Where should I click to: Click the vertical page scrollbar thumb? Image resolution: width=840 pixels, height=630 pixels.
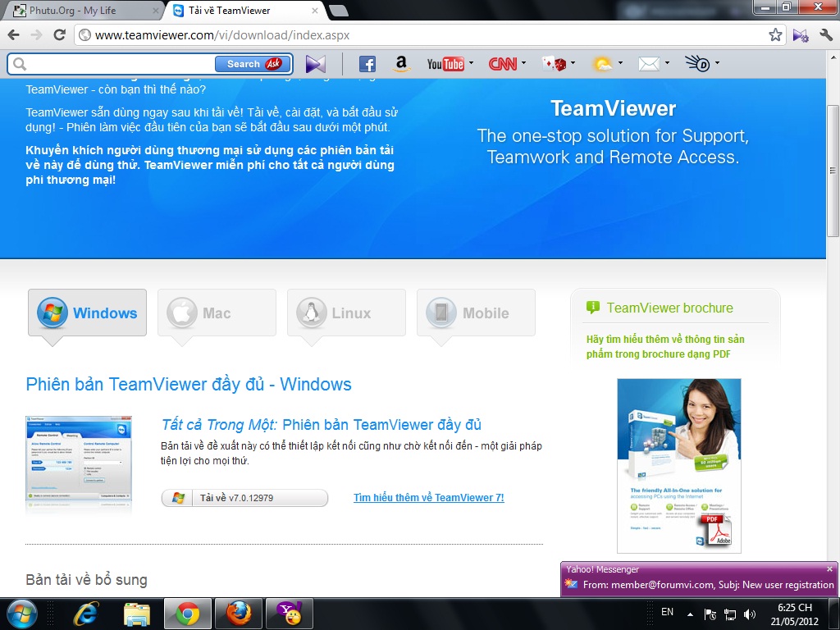[x=833, y=171]
